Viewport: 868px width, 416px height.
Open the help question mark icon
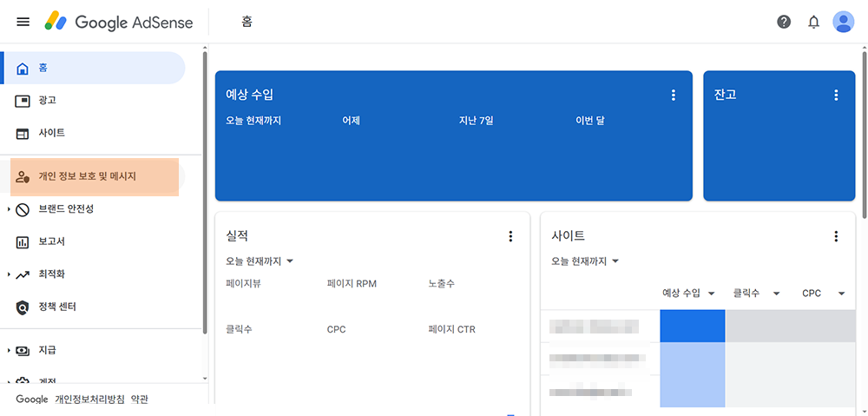tap(784, 23)
